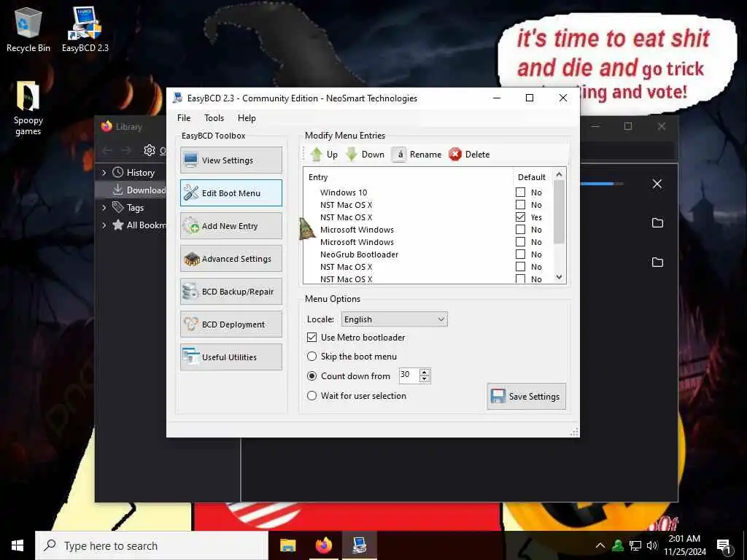The height and width of the screenshot is (560, 747).
Task: Select Wait for user selection option
Action: tap(311, 396)
